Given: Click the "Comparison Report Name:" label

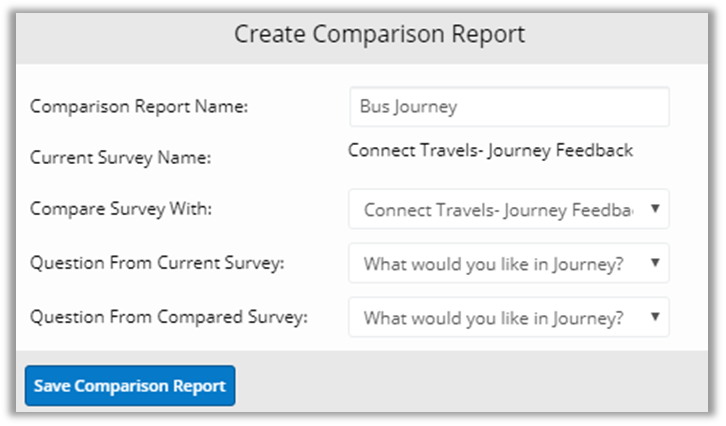Looking at the screenshot, I should (139, 107).
